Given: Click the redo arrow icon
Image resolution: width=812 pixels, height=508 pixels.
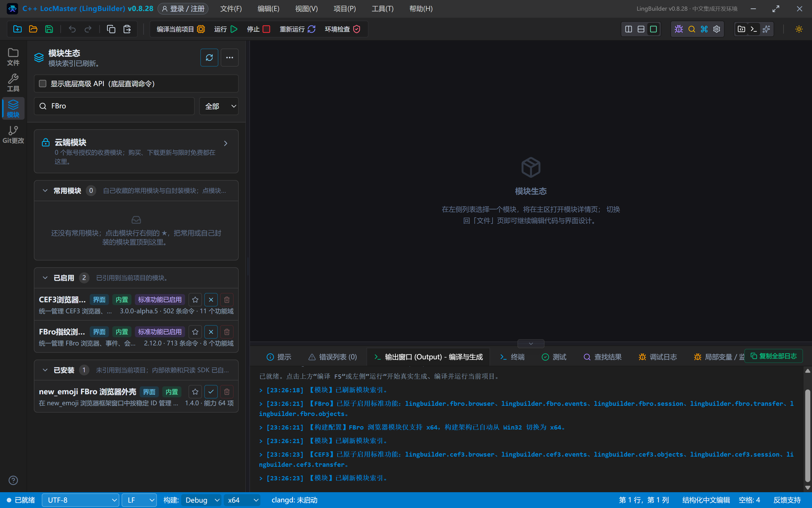Looking at the screenshot, I should [88, 29].
